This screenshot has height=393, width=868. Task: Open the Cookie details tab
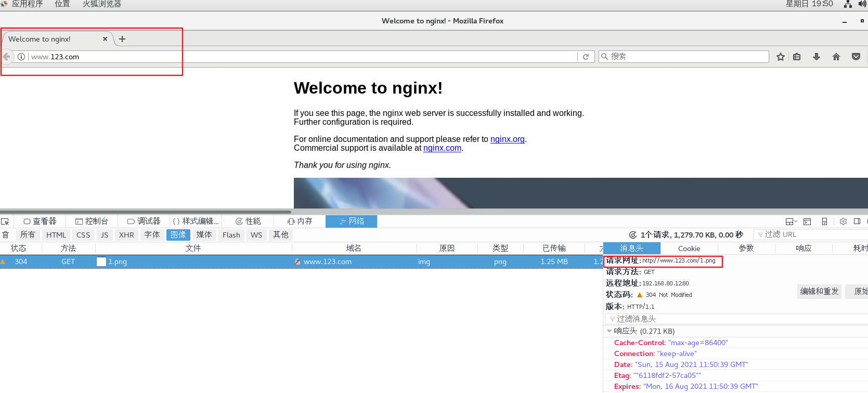[689, 248]
